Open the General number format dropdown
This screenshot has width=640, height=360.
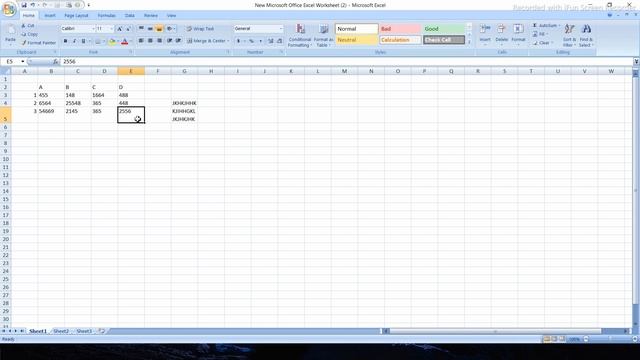[x=281, y=29]
